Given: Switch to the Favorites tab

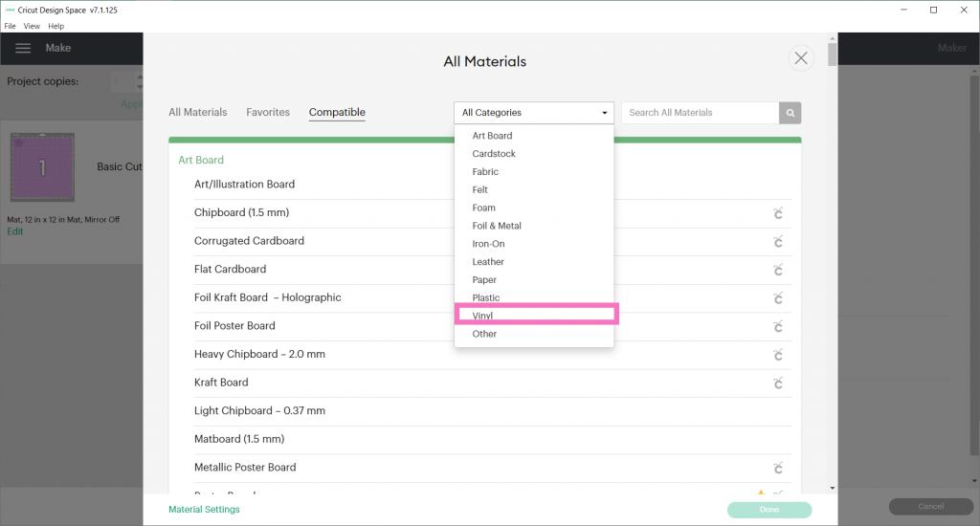Looking at the screenshot, I should tap(268, 113).
